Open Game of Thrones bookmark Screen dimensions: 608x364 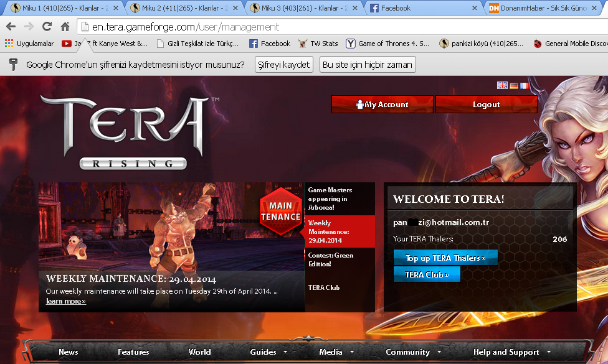coord(387,44)
